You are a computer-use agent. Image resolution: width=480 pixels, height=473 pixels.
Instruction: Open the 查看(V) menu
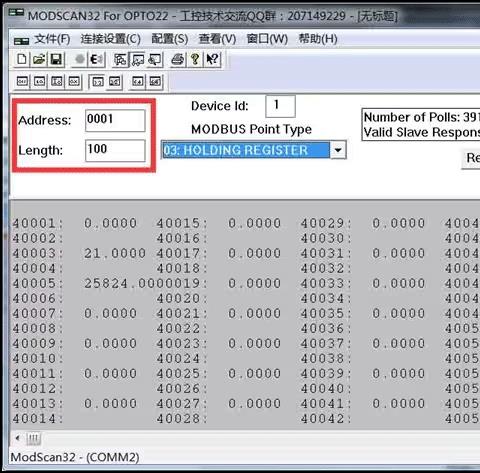pyautogui.click(x=217, y=39)
